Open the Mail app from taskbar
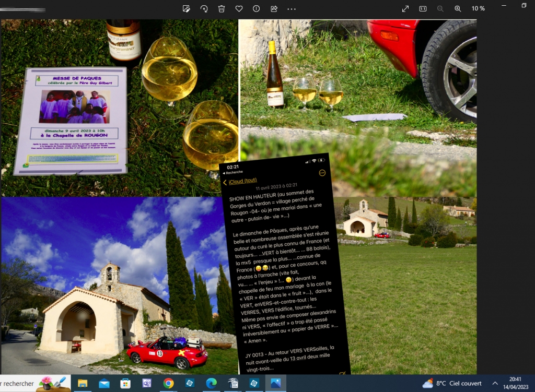Image resolution: width=535 pixels, height=392 pixels. [104, 384]
